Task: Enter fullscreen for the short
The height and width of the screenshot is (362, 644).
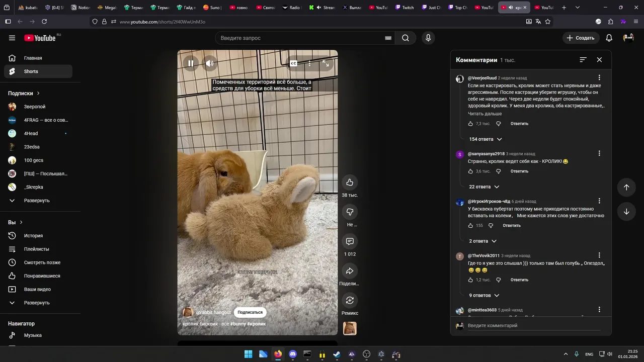Action: tap(326, 63)
